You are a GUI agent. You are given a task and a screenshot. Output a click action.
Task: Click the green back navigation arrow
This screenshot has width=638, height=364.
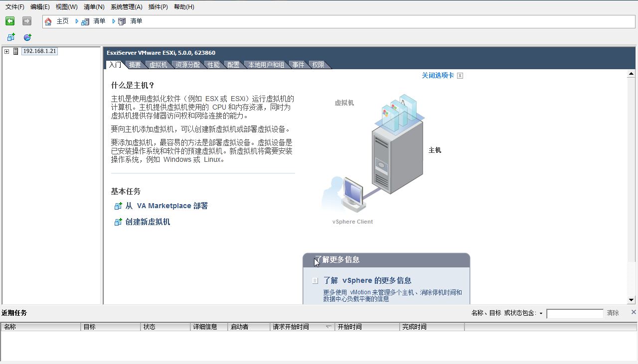[10, 21]
